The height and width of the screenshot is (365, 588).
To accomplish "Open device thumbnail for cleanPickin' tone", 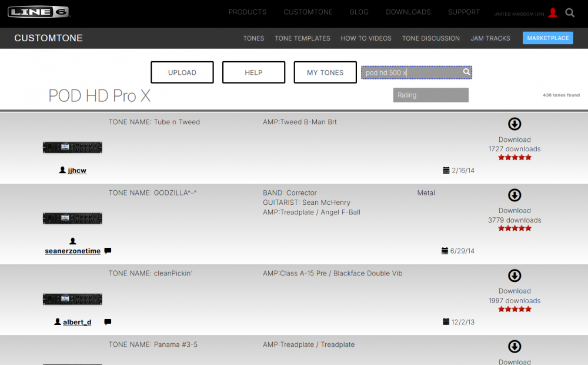I will 72,299.
